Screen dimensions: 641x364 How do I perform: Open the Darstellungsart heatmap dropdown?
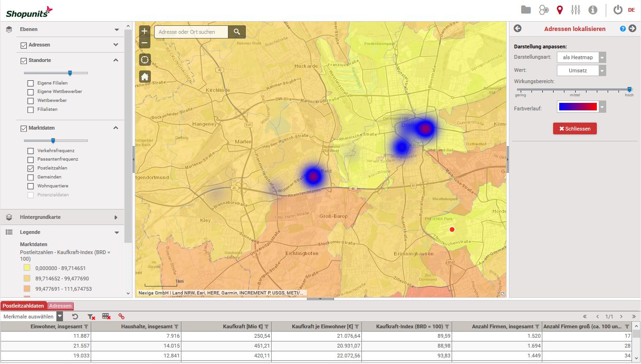[x=581, y=57]
